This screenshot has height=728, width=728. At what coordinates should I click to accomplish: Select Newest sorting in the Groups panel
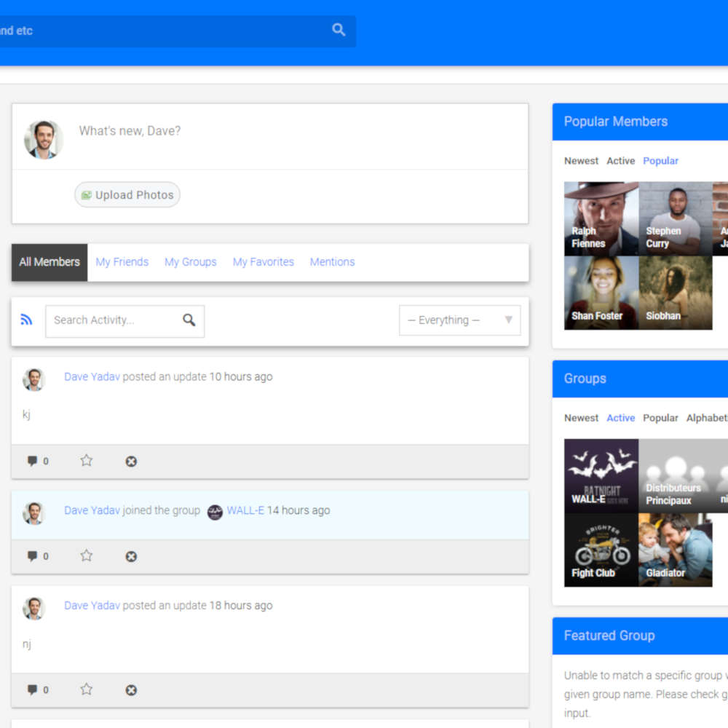581,418
